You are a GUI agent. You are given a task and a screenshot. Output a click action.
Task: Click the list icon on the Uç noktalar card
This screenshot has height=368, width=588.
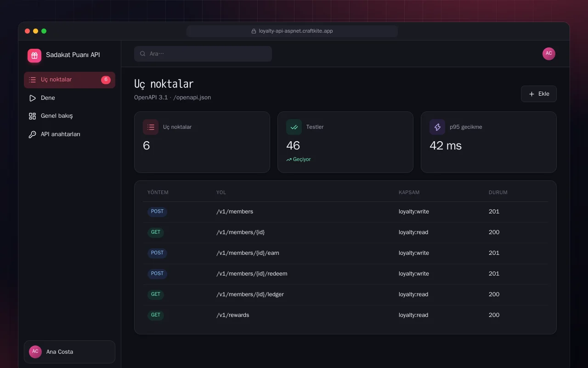tap(151, 127)
